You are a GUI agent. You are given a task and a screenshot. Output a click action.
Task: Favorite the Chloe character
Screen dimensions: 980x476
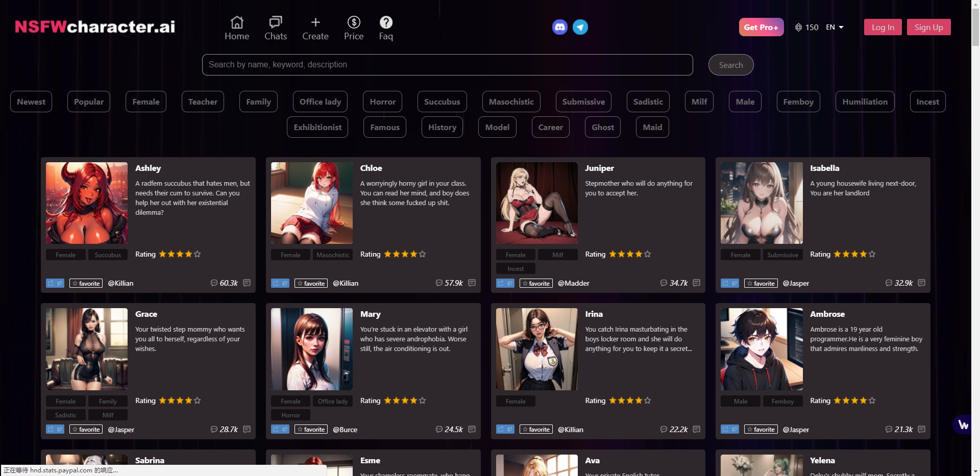pyautogui.click(x=311, y=283)
